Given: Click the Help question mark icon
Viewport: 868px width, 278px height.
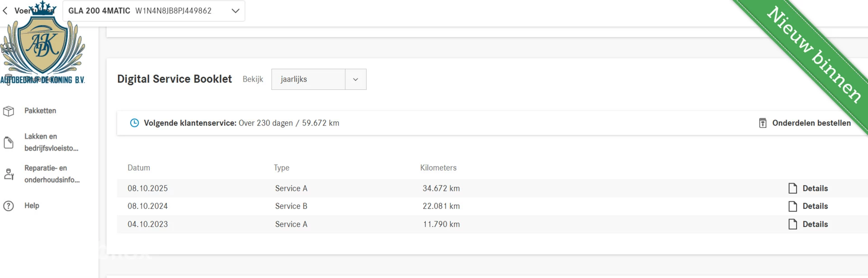Looking at the screenshot, I should tap(9, 206).
